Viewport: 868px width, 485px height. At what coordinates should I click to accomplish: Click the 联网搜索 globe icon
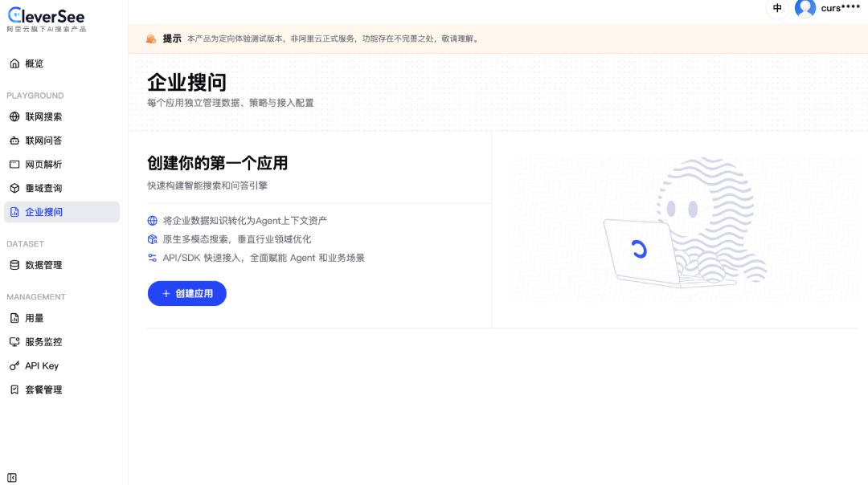[x=14, y=116]
